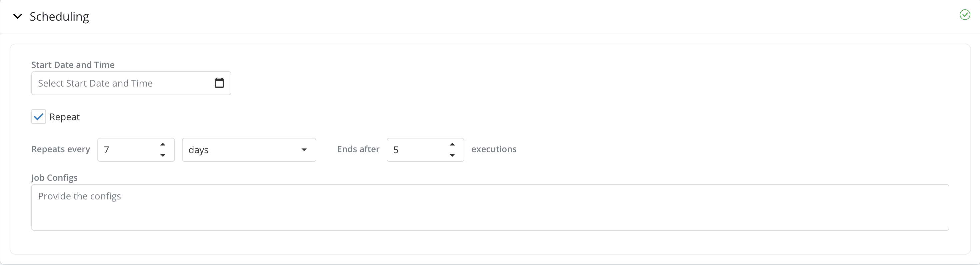980x265 pixels.
Task: Click the executions label text
Action: (493, 149)
